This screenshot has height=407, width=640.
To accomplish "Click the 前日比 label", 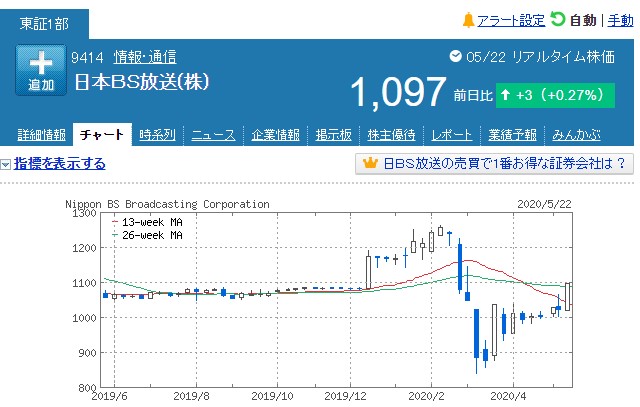I will [473, 96].
